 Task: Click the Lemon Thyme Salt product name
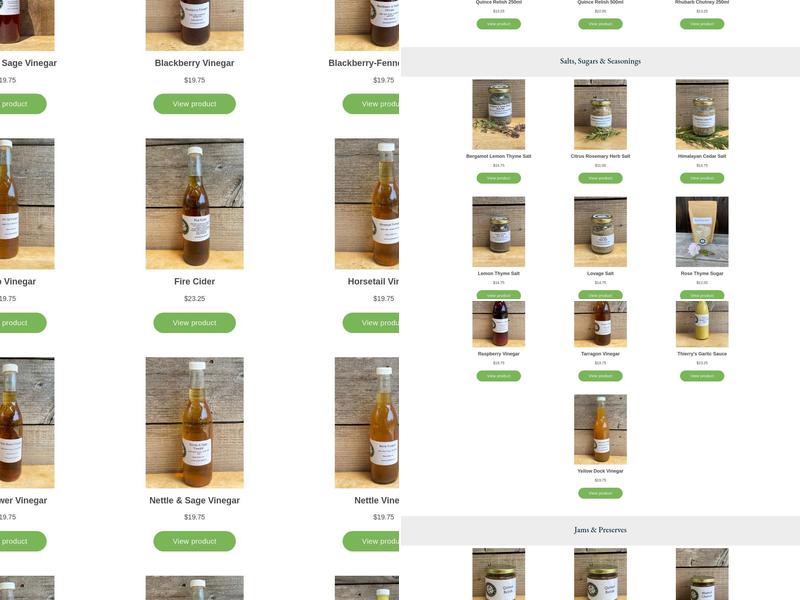(x=498, y=273)
